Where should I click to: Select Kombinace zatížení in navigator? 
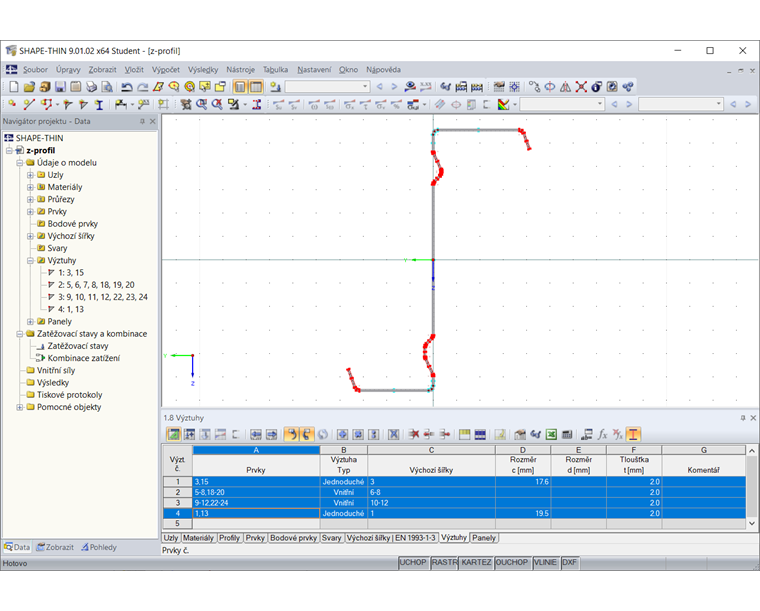[83, 358]
